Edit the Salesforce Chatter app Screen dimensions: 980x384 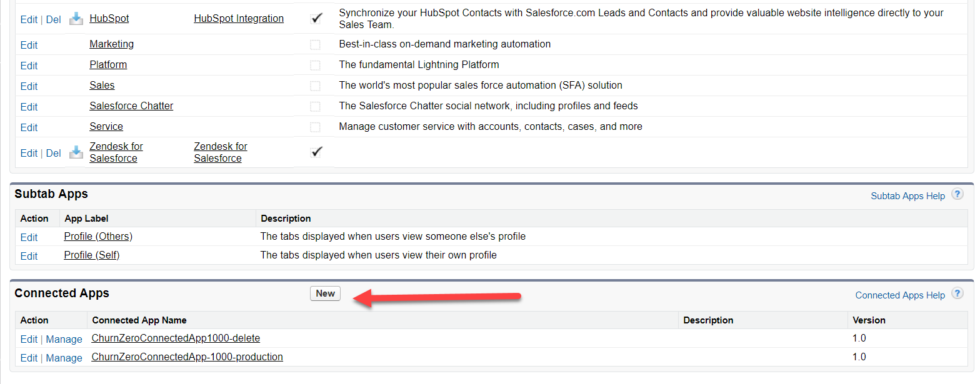(29, 107)
